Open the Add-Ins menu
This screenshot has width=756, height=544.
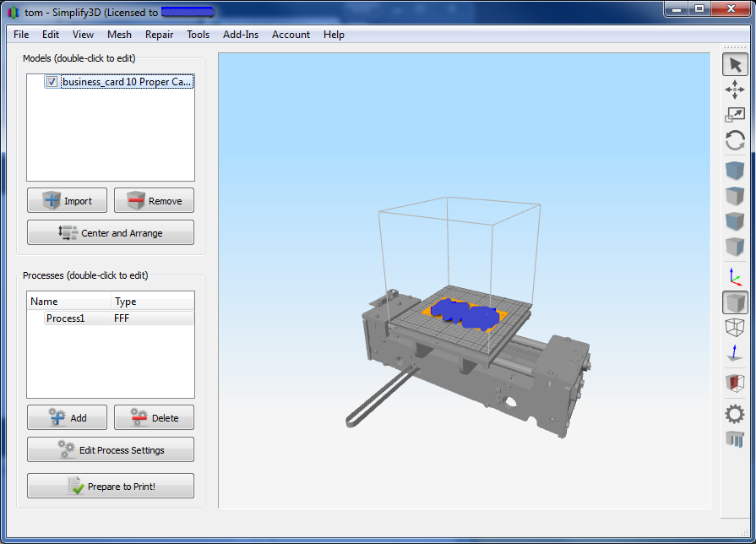241,35
